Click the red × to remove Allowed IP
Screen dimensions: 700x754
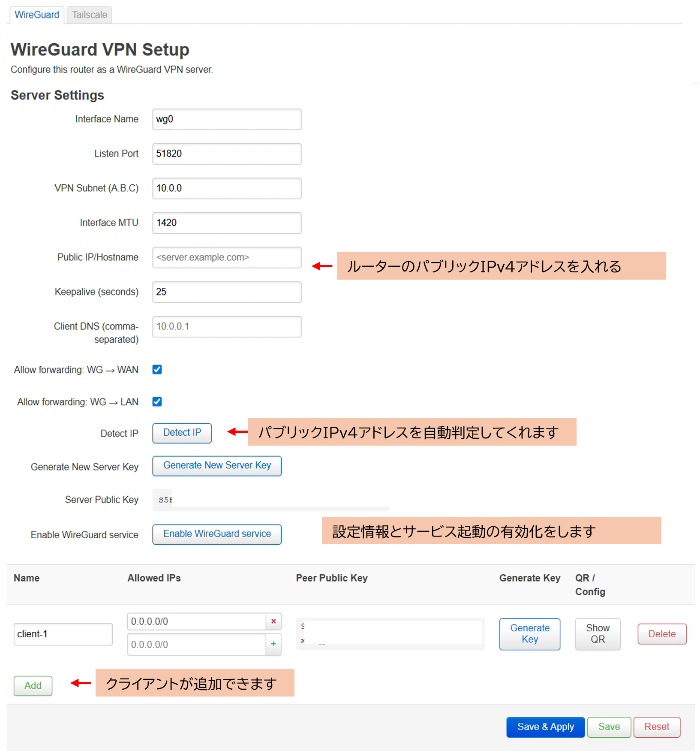pos(273,621)
